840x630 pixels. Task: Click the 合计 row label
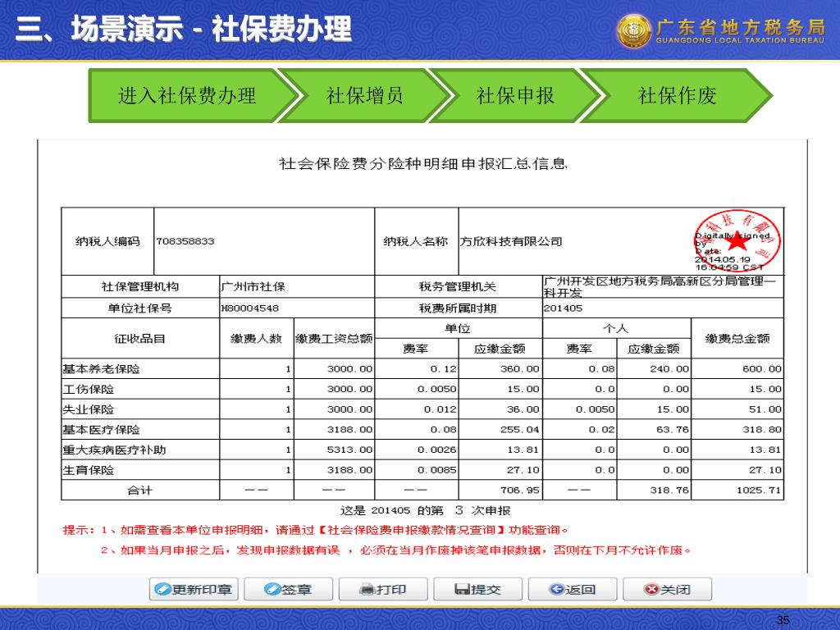[x=139, y=491]
